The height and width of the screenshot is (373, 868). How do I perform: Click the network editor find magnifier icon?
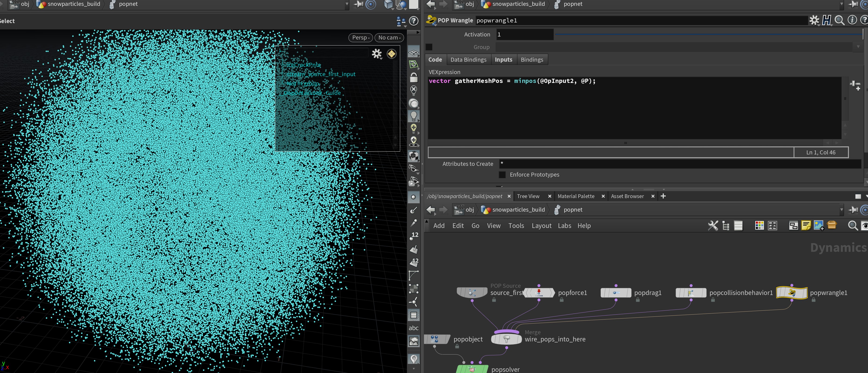pos(853,225)
